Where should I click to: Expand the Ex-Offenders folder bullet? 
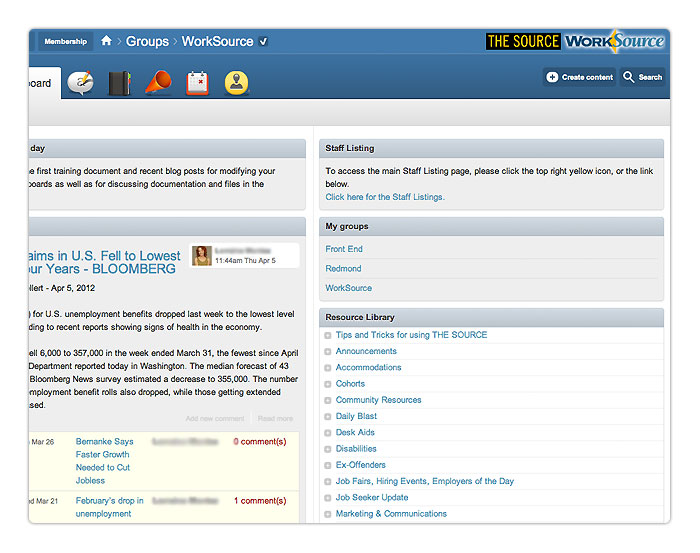[x=328, y=466]
